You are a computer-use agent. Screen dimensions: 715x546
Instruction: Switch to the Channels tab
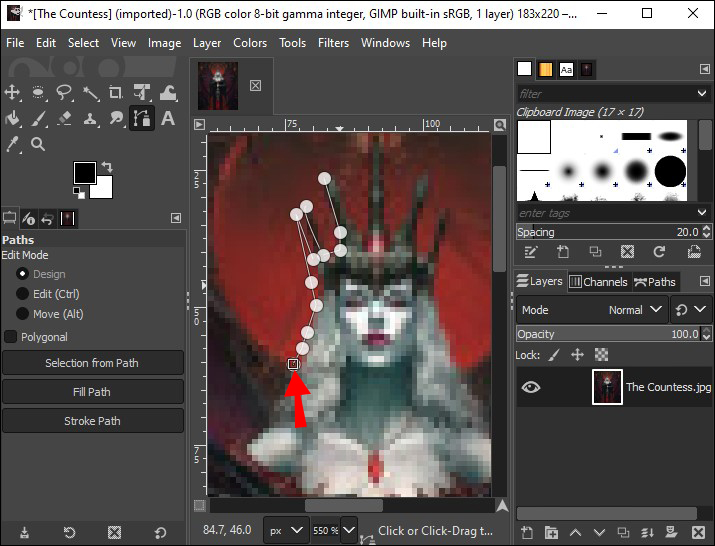(598, 282)
